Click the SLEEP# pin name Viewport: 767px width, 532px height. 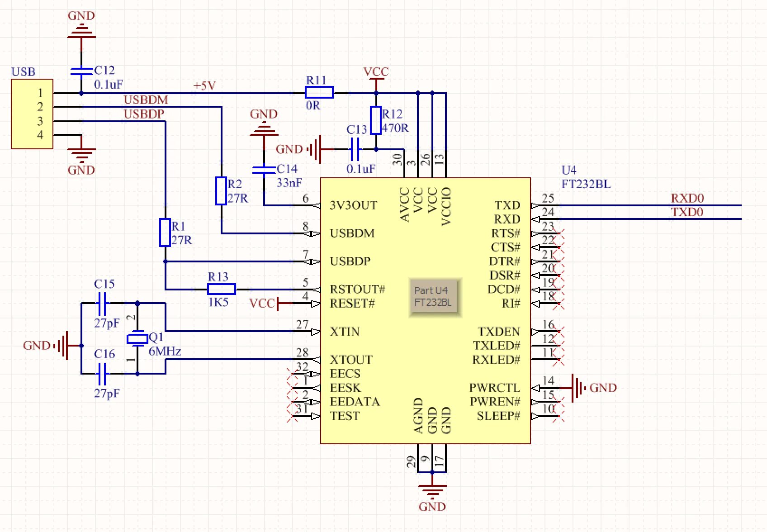click(499, 416)
